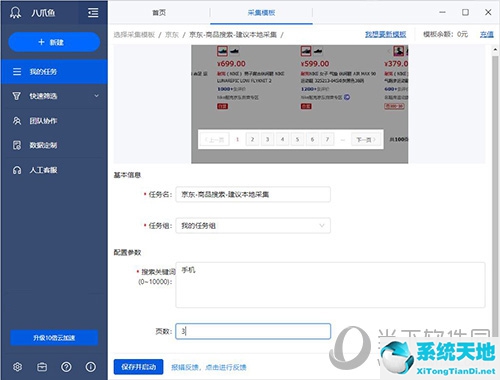Image resolution: width=500 pixels, height=380 pixels.
Task: Click the 保存并启动 button
Action: pos(138,367)
